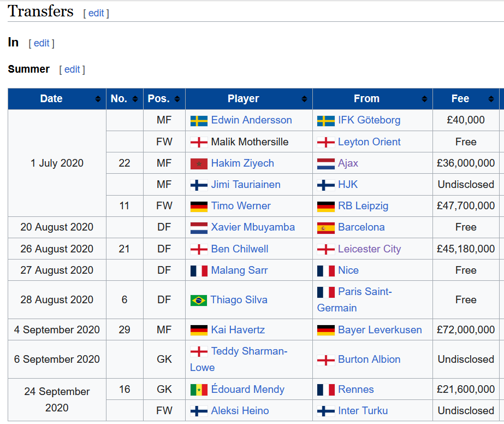
Task: Select Malik Mothersille name text
Action: (x=250, y=142)
